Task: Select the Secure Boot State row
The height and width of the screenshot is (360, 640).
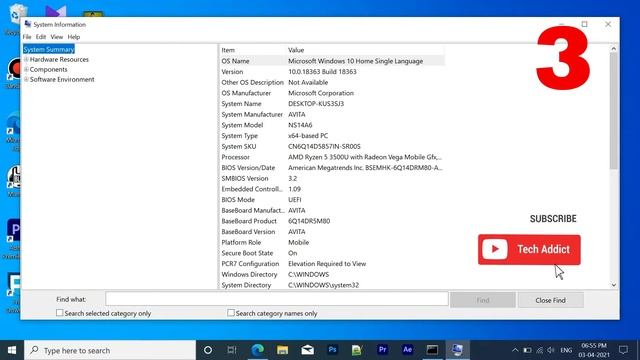Action: click(x=332, y=253)
